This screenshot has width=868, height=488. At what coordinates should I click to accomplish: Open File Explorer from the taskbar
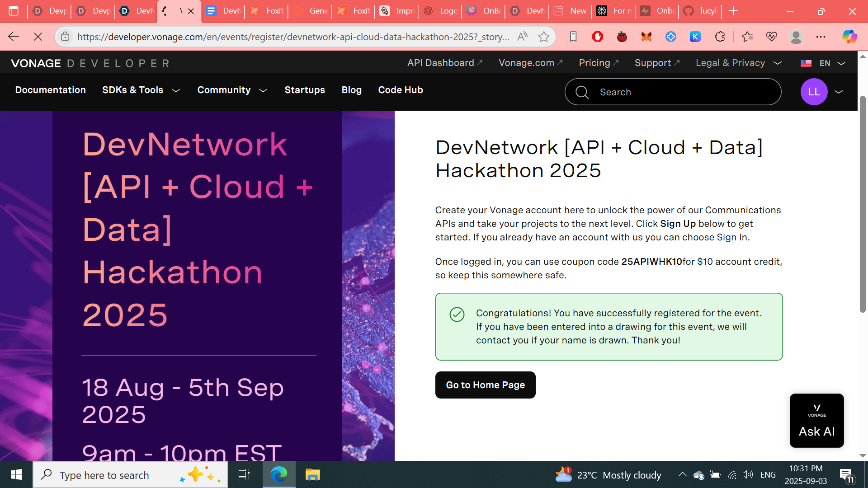(312, 474)
